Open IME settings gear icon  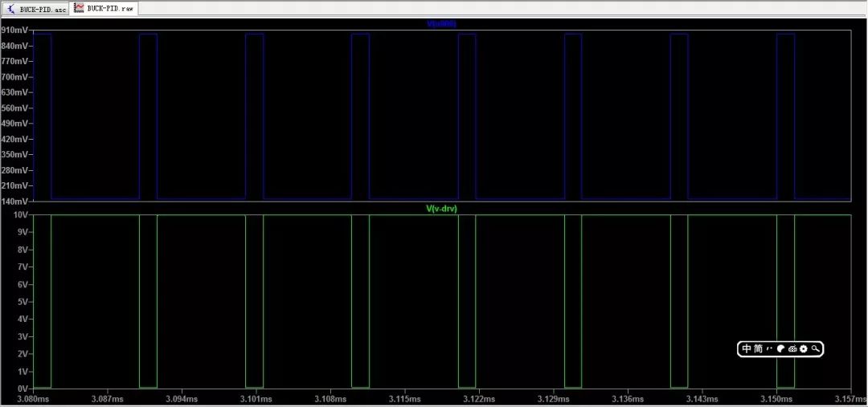tap(803, 348)
